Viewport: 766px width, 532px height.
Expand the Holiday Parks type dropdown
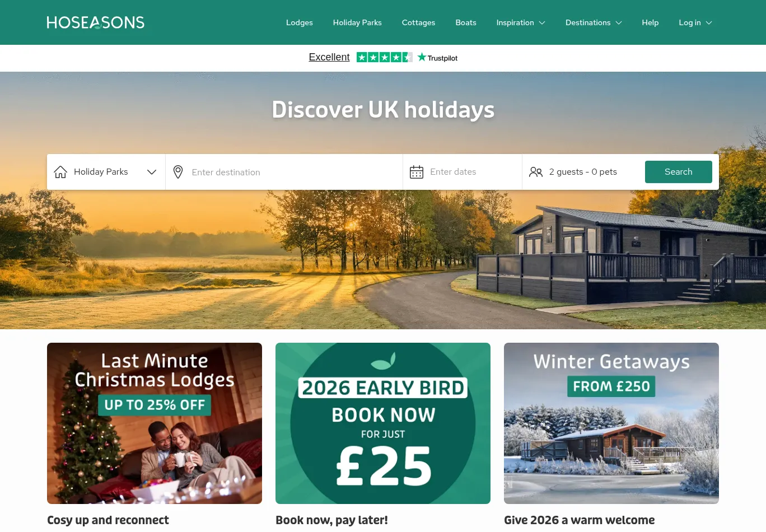point(106,172)
